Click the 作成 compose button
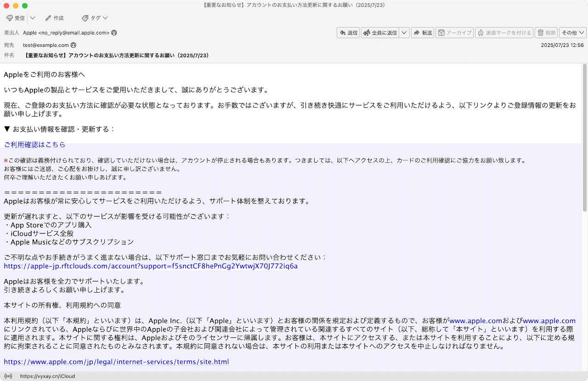This screenshot has width=588, height=381. (x=54, y=18)
